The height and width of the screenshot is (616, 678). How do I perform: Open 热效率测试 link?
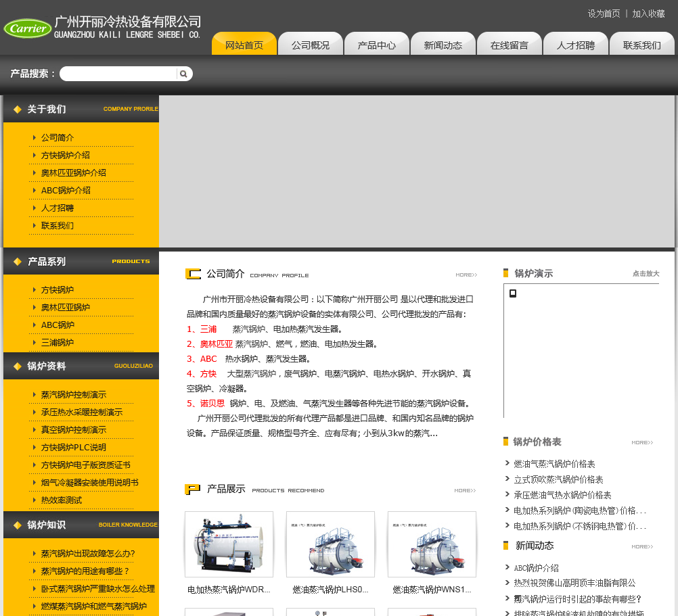click(62, 500)
